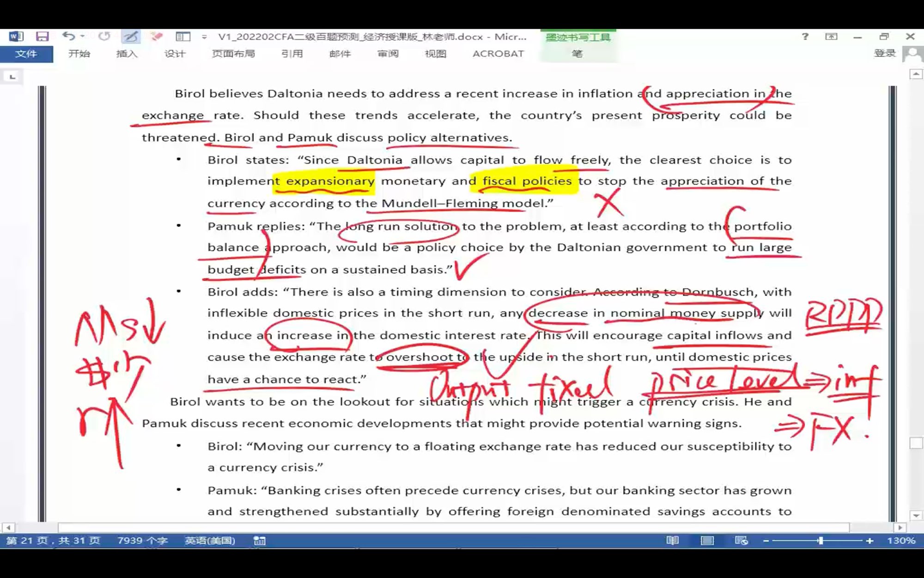Open Ribbon Display Options button
This screenshot has height=578, width=924.
(831, 37)
